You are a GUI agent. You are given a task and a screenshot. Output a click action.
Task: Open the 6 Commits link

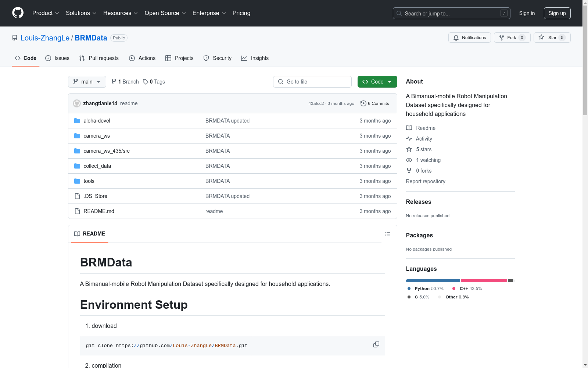tap(375, 103)
